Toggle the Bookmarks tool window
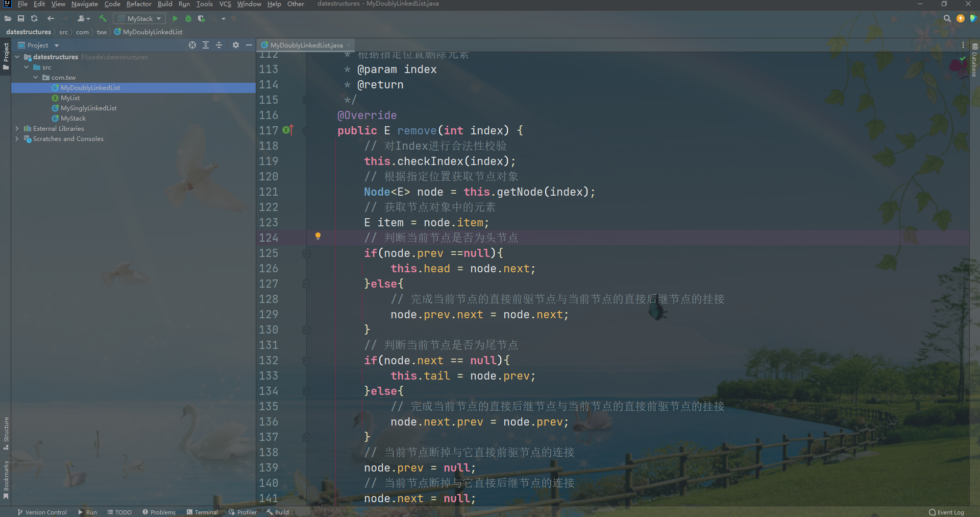Screen dimensions: 980x517 (x=6, y=479)
